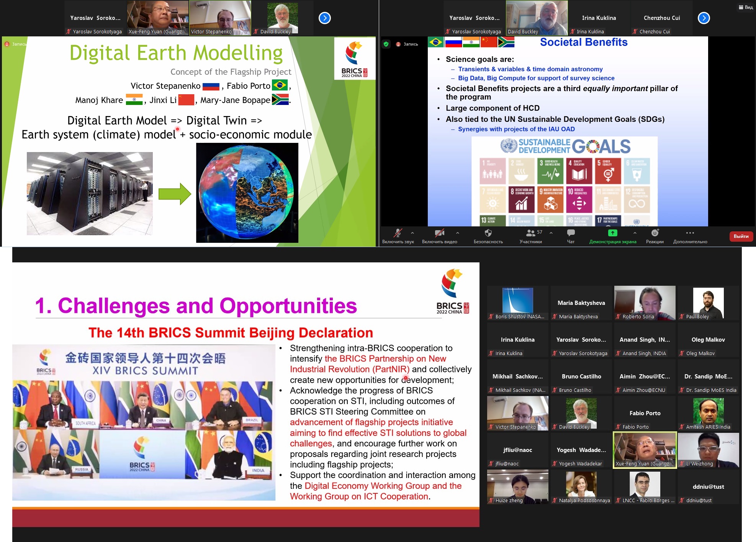Show next participants arrow in left window

pos(325,18)
